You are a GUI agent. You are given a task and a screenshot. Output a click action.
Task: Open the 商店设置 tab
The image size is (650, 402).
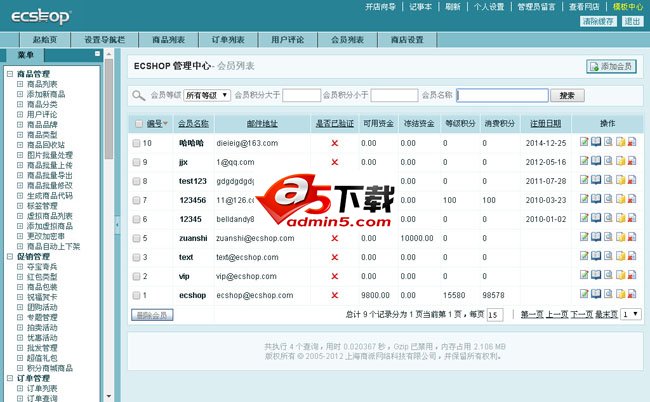(407, 40)
